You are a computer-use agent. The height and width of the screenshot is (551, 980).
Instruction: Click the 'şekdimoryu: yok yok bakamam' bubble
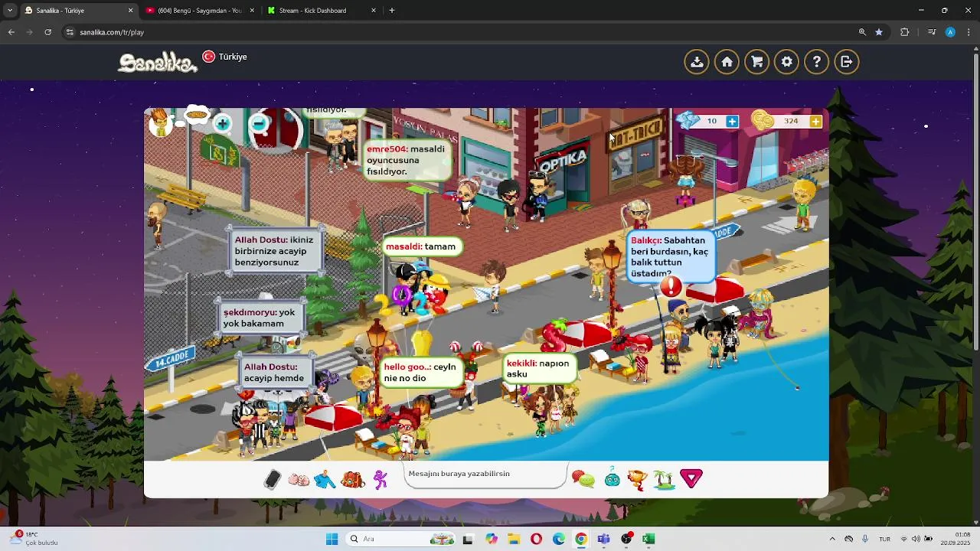[260, 318]
